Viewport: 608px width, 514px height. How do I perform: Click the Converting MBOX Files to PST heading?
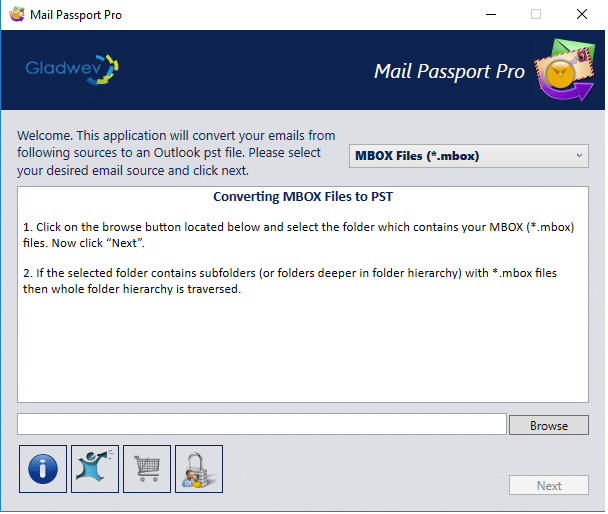[303, 197]
